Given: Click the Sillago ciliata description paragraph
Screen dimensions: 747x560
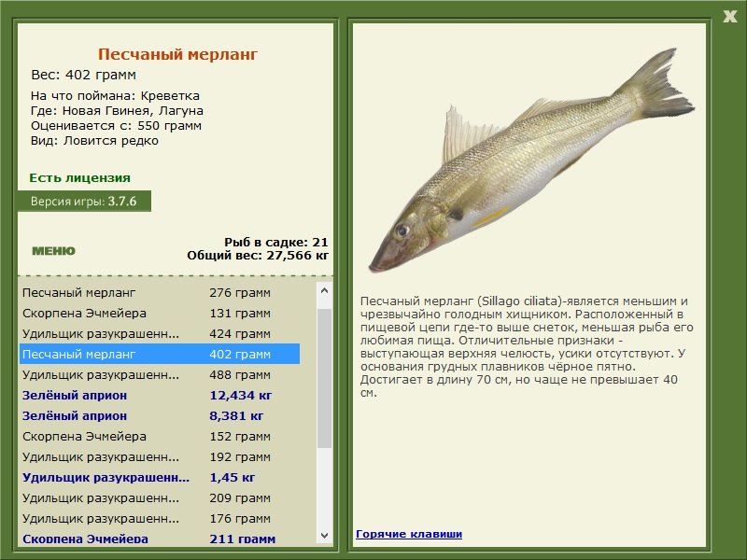Looking at the screenshot, I should (527, 346).
